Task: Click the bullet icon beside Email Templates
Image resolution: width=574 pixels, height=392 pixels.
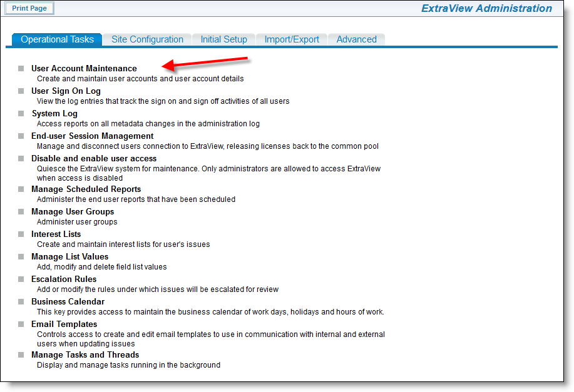Action: (21, 324)
